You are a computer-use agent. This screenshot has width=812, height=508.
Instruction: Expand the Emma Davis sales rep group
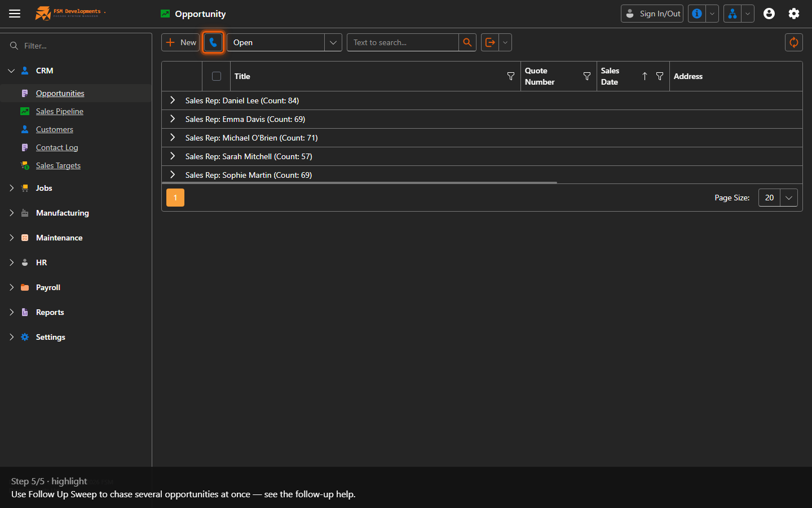tap(173, 119)
